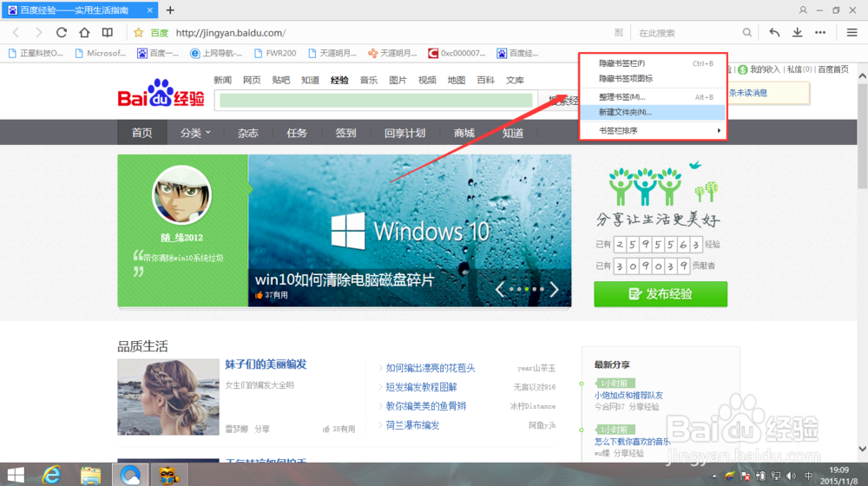Reload the page with refresh icon
The height and width of the screenshot is (486, 868).
[x=62, y=33]
